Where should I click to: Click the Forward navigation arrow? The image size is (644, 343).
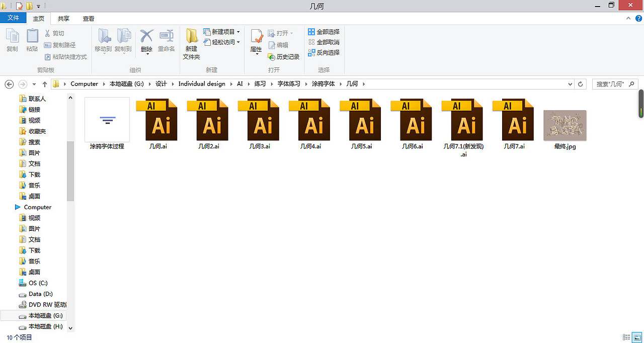(23, 84)
